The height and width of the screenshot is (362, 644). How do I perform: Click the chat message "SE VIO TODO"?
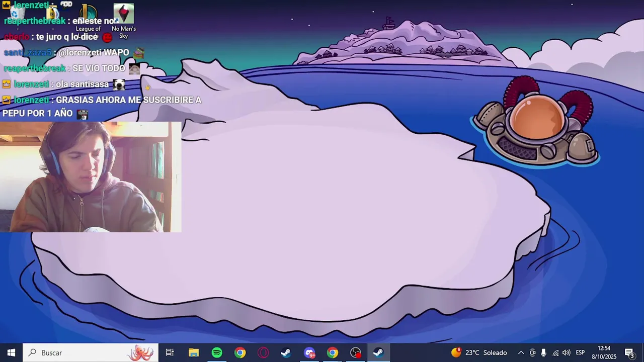[99, 68]
